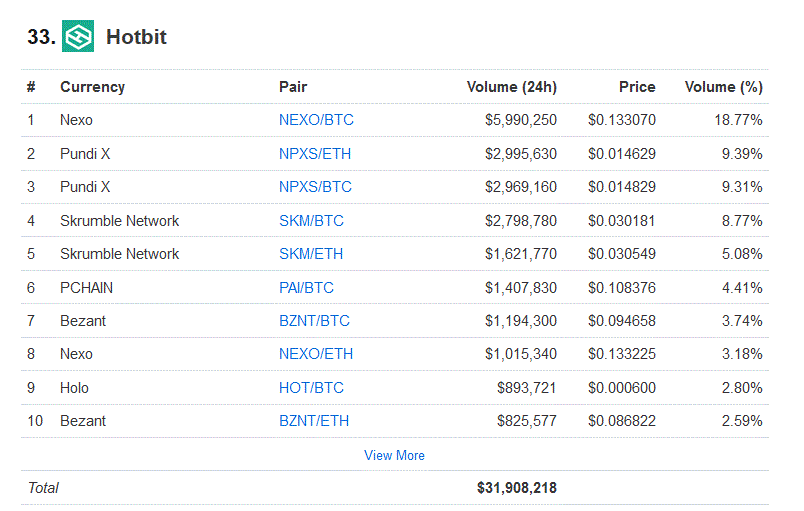Click the Price column header

click(637, 87)
